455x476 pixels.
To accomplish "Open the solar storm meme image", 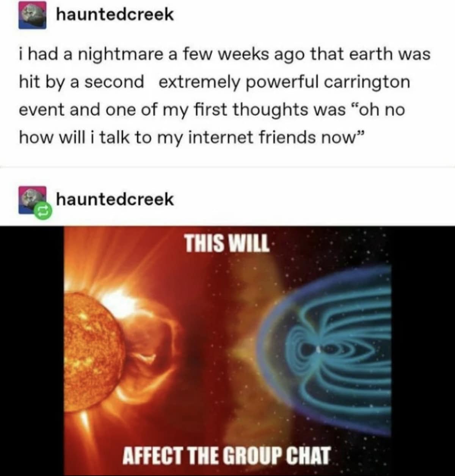I will [227, 351].
